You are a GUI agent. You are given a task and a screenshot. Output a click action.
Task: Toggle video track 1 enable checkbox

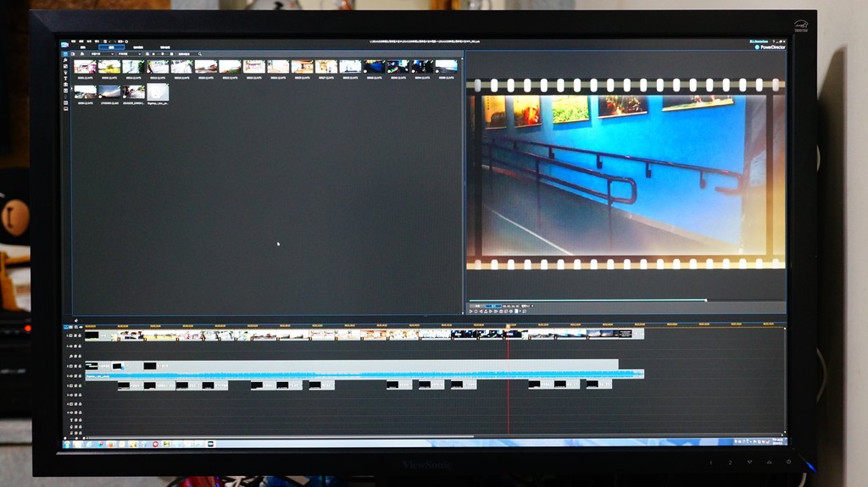(75, 335)
